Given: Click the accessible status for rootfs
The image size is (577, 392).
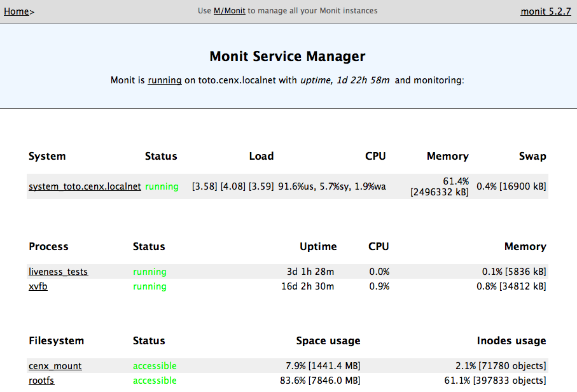Looking at the screenshot, I should (155, 381).
